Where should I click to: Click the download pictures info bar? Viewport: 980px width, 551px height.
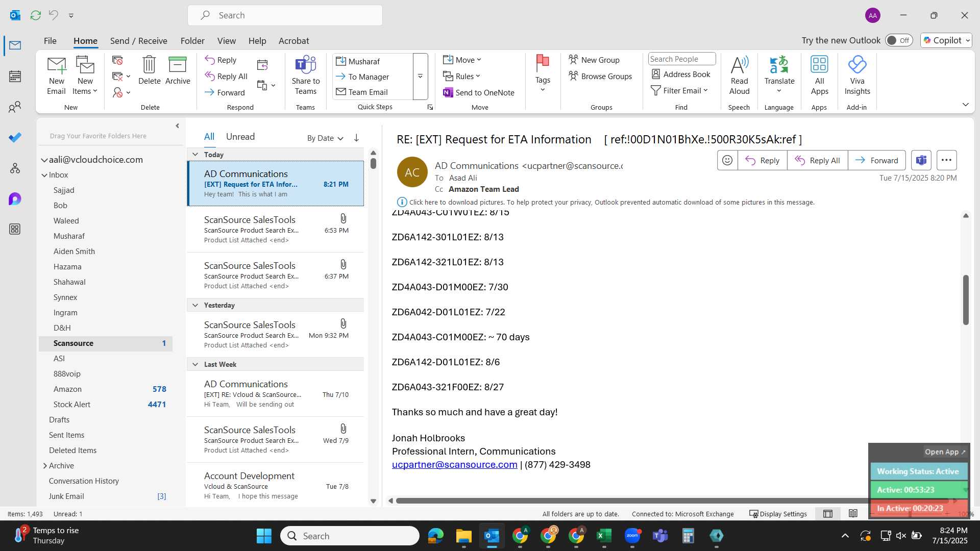(x=605, y=203)
